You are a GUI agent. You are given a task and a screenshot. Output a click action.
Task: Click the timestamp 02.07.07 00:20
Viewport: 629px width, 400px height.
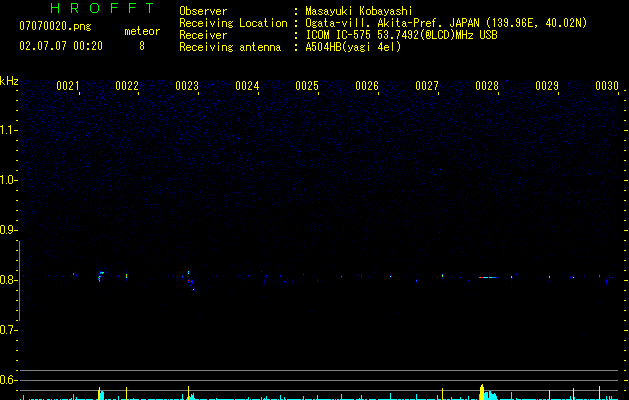point(61,46)
